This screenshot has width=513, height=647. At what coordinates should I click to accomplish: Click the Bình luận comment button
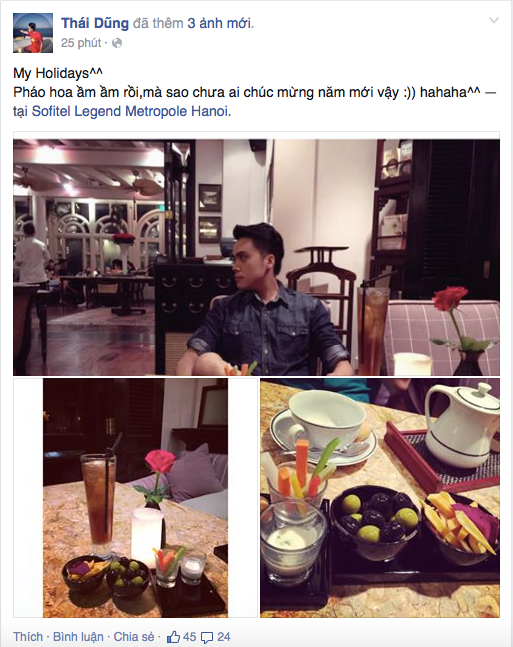(x=78, y=637)
